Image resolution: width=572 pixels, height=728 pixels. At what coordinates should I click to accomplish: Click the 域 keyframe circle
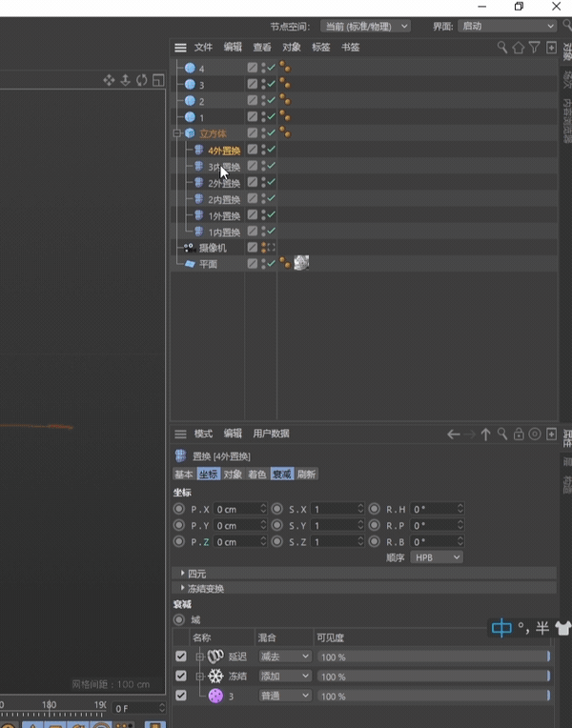[x=179, y=619]
